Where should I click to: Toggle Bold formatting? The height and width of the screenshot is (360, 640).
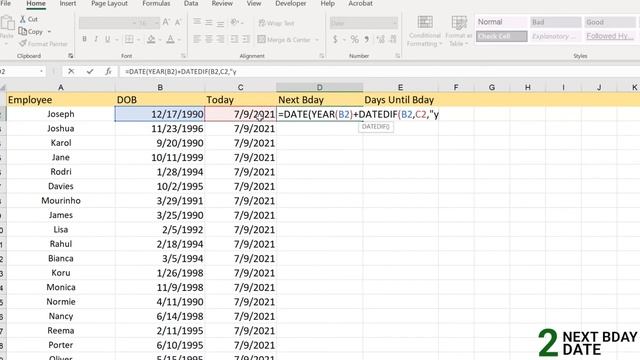point(84,39)
